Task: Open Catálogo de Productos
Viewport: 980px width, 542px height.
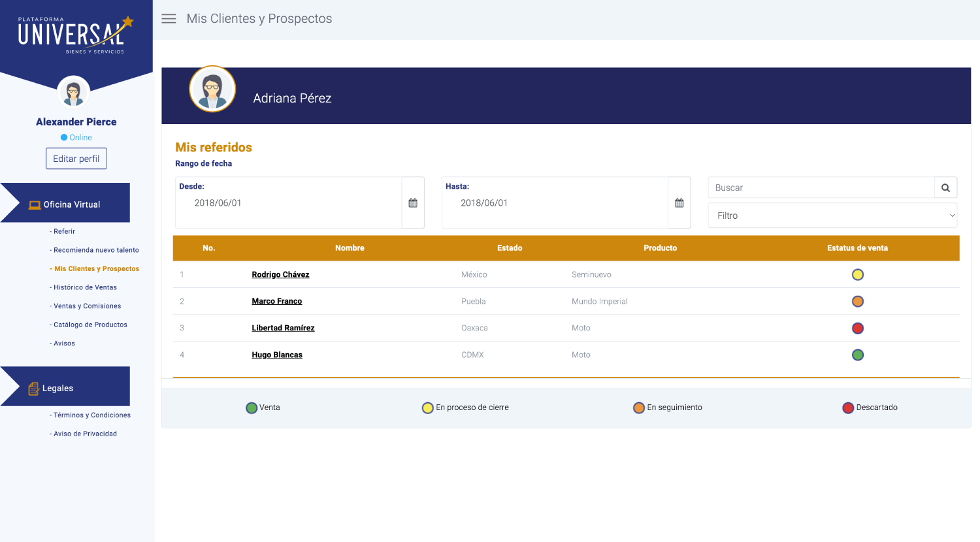Action: coord(89,325)
